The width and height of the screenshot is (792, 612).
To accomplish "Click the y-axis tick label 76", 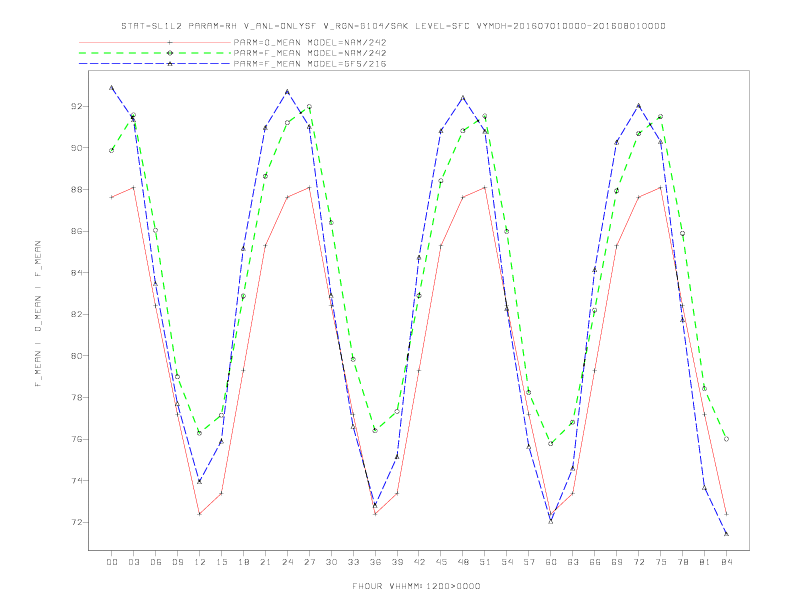I will [x=76, y=439].
